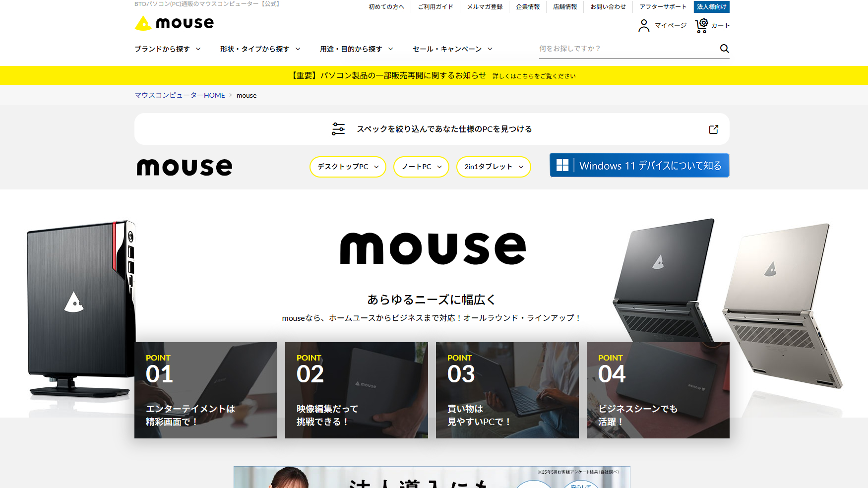
Task: Click the mouse logo in the header
Action: (174, 22)
